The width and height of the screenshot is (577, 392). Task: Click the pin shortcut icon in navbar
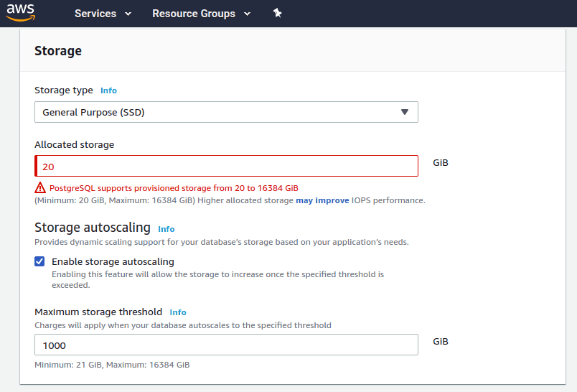(278, 14)
